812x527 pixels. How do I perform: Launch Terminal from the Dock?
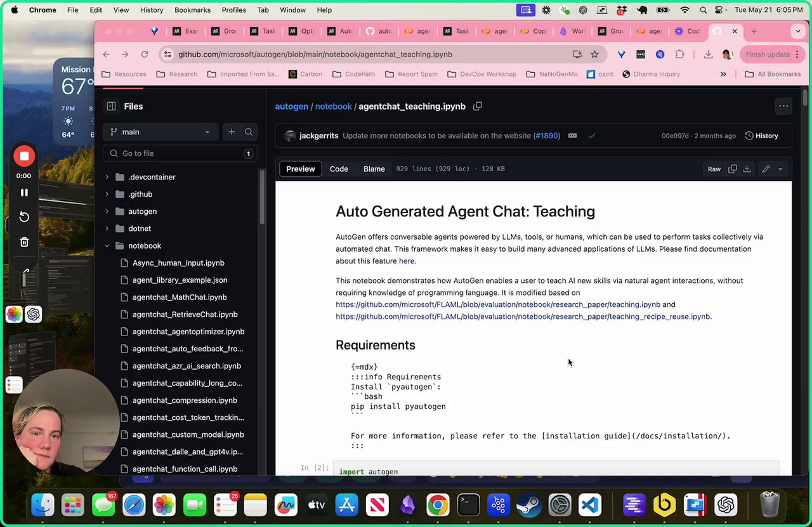coord(468,505)
